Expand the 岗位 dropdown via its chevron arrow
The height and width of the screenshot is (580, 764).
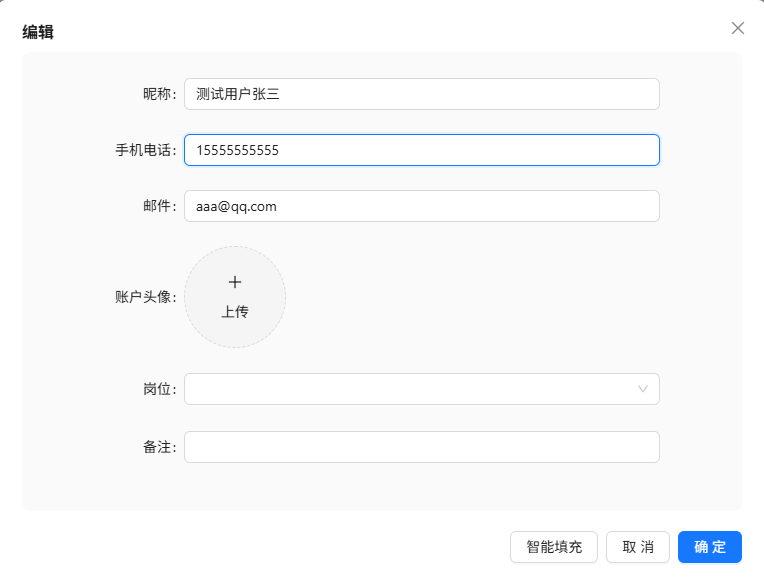[643, 389]
